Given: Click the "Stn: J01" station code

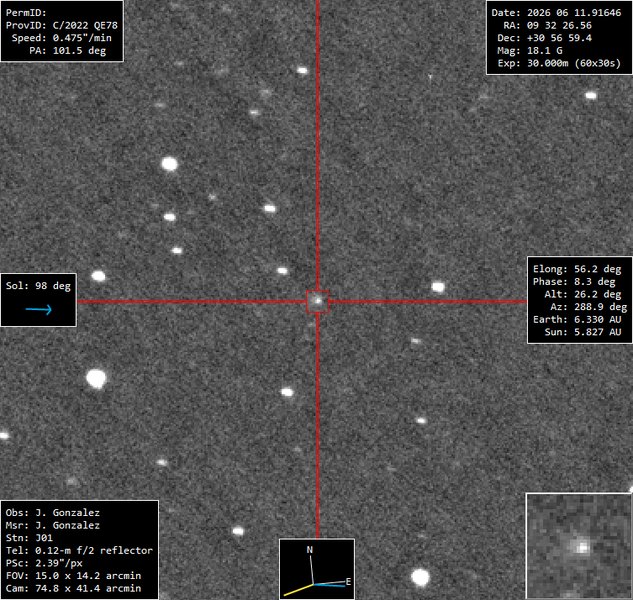Looking at the screenshot, I should pyautogui.click(x=29, y=538).
